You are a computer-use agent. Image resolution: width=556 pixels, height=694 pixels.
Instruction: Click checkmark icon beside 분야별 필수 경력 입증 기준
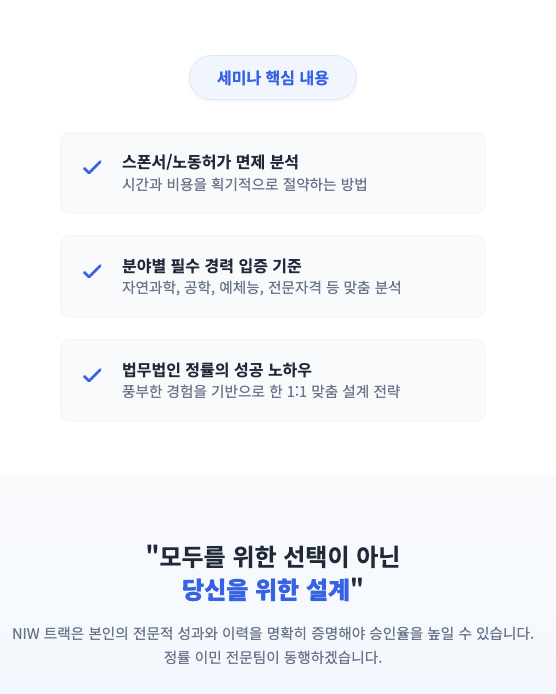pyautogui.click(x=92, y=271)
